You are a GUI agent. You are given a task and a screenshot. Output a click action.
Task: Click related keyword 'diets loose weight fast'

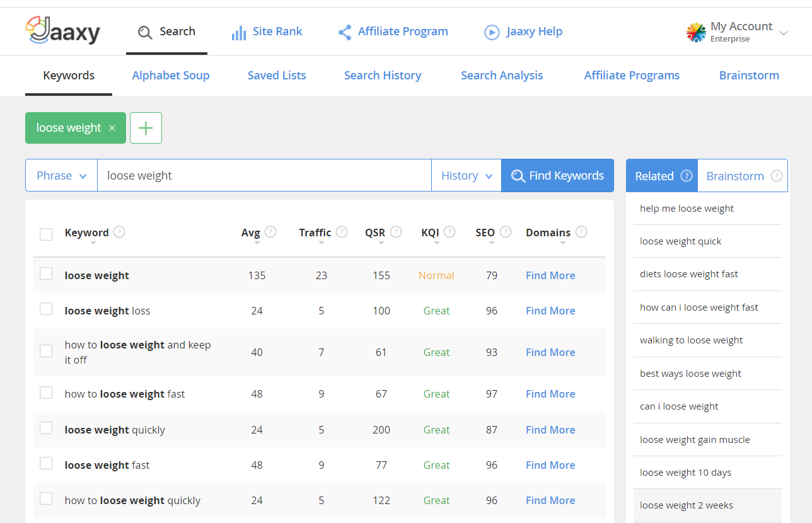[x=688, y=274]
